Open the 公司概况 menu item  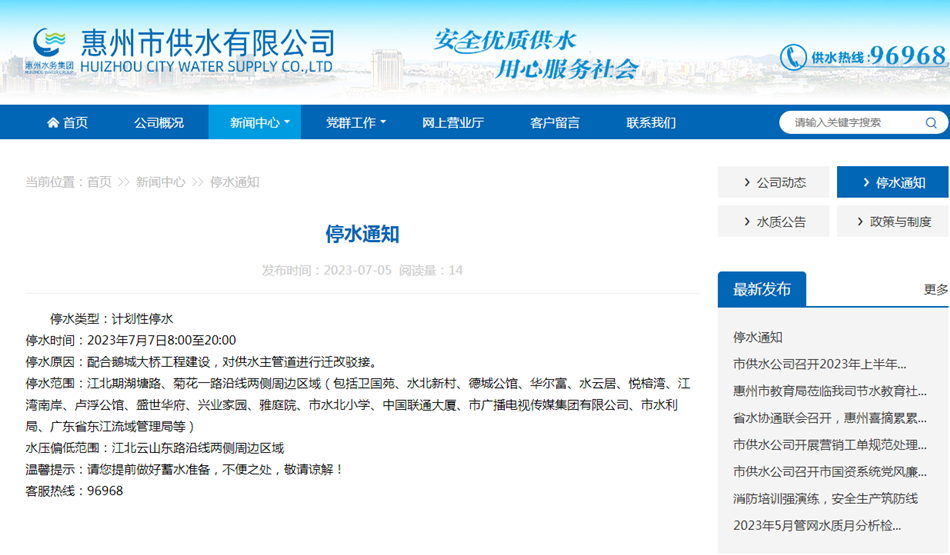pyautogui.click(x=159, y=123)
